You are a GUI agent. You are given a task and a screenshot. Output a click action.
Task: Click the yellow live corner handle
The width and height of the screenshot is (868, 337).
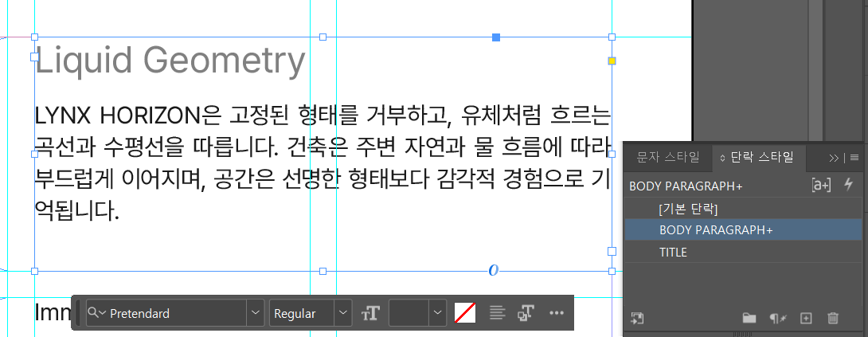(x=612, y=61)
